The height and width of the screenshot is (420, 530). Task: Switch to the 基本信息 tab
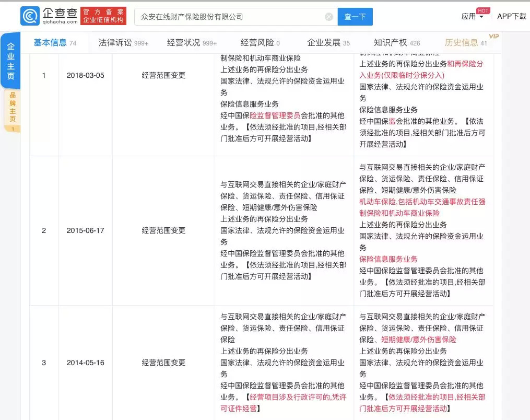coord(55,43)
